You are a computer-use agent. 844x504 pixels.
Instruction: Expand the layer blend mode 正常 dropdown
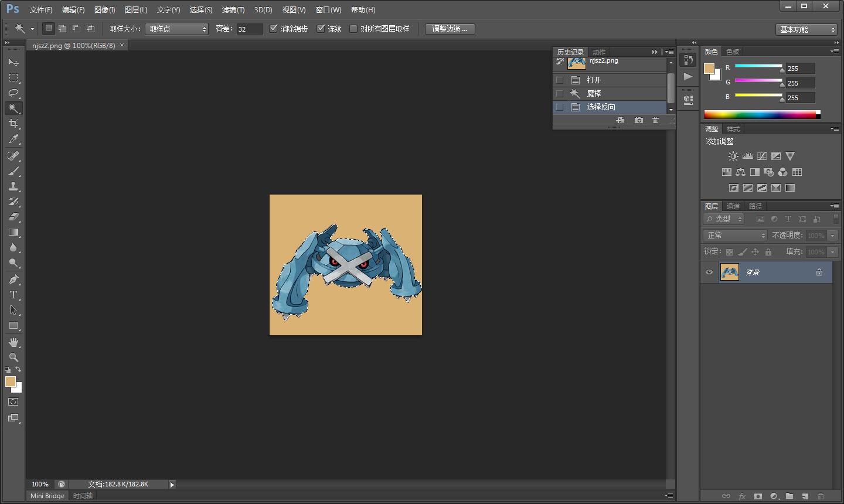(735, 235)
